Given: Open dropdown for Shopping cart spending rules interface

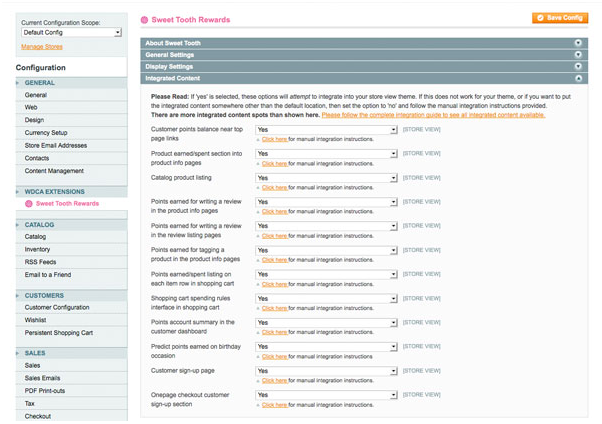Looking at the screenshot, I should (x=326, y=298).
